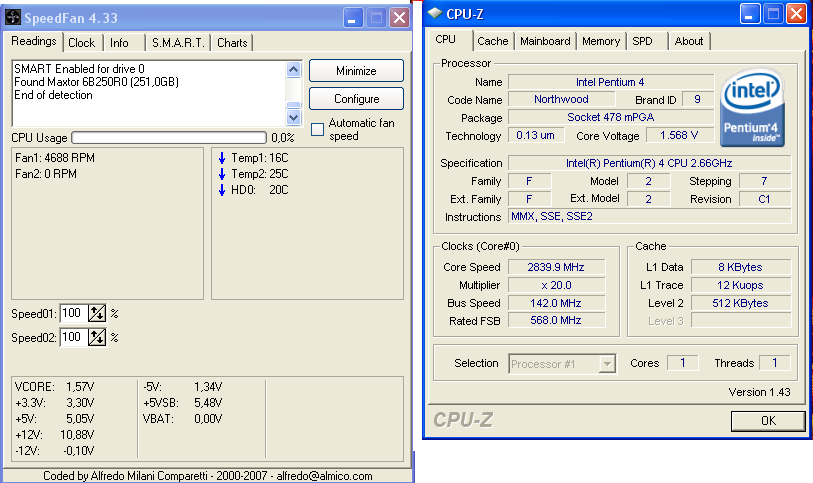Open the Mainboard tab in CPU-Z
This screenshot has width=813, height=483.
pos(545,41)
